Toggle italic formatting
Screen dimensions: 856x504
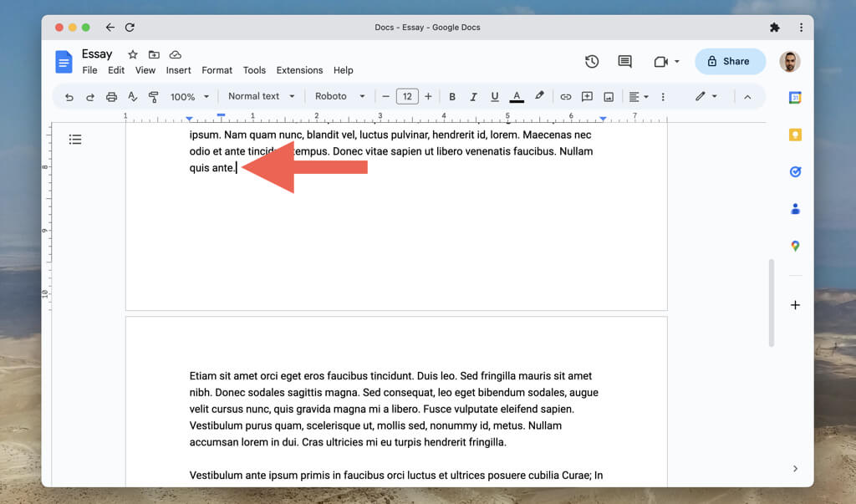473,97
